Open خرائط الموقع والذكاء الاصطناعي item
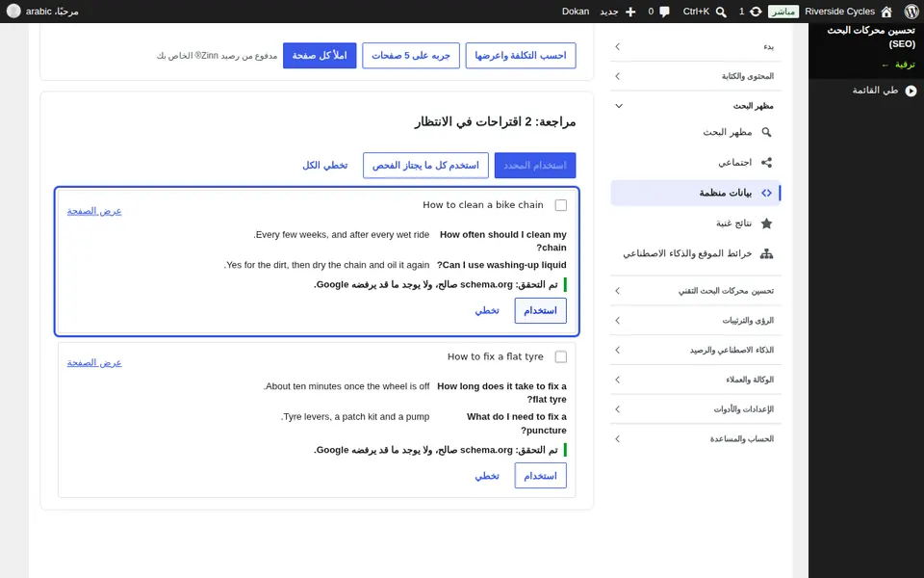924x578 pixels. click(x=696, y=253)
